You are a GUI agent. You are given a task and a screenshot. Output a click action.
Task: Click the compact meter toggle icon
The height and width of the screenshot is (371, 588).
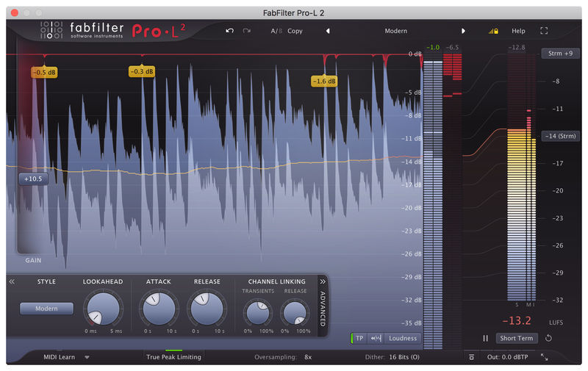[471, 357]
